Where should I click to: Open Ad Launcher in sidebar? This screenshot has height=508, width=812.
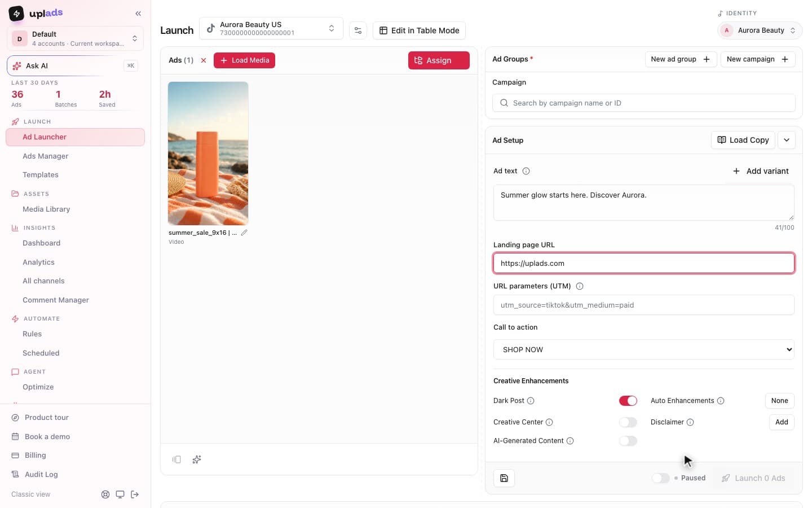[75, 137]
